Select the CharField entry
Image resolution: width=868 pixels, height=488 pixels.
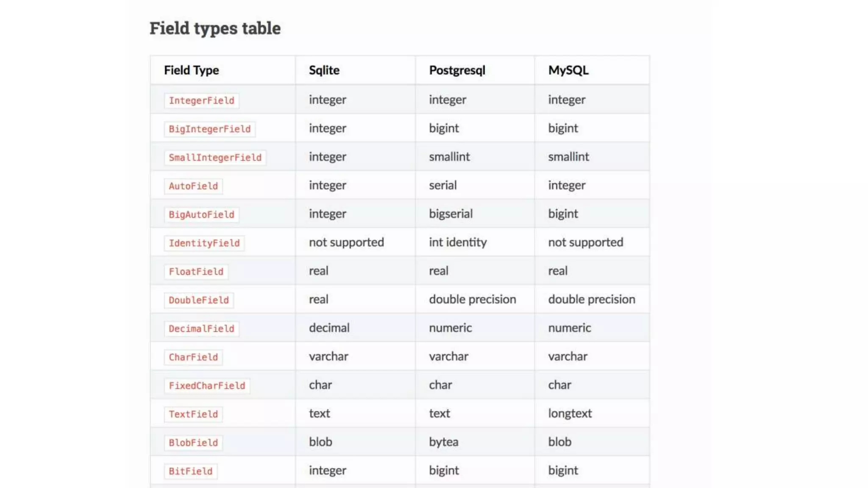click(193, 357)
